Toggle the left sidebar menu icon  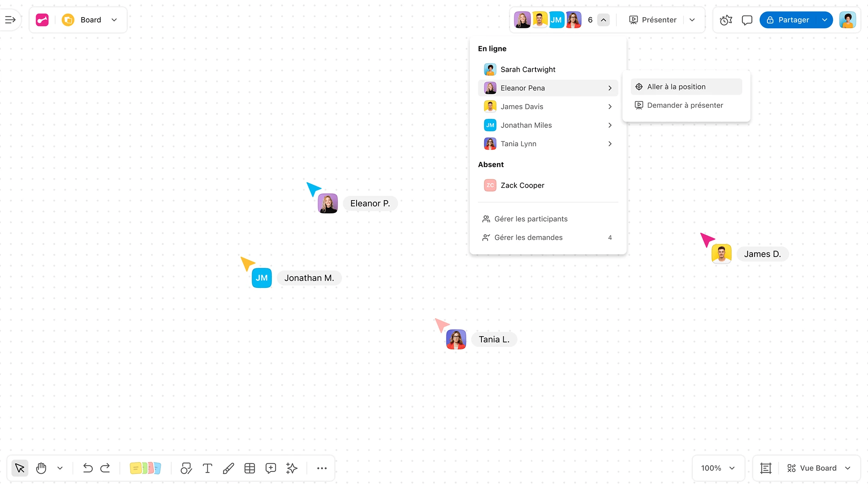tap(10, 20)
